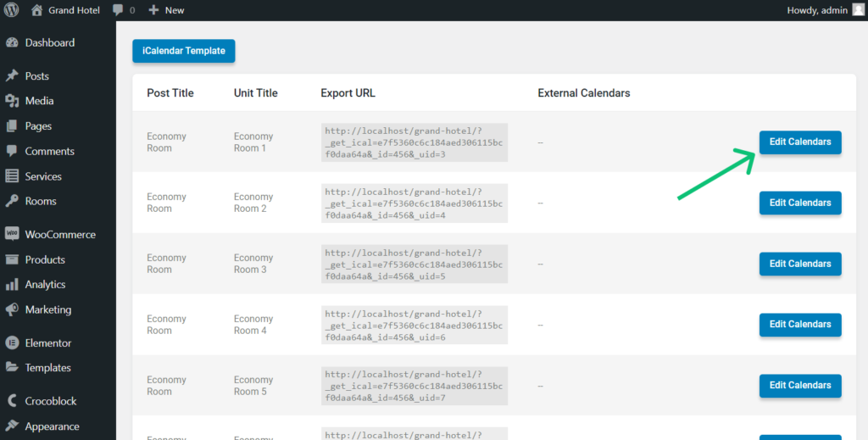Click the Economy Room 4 unit title

(x=253, y=325)
